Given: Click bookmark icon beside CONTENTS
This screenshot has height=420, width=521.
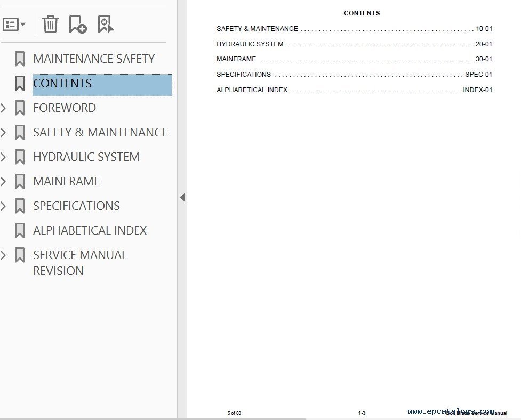Looking at the screenshot, I should point(20,84).
